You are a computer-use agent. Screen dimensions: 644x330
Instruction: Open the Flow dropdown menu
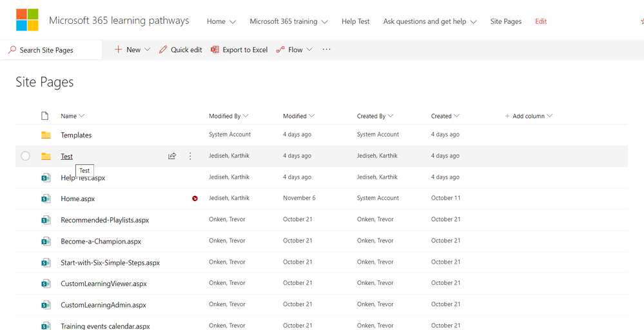click(x=309, y=50)
